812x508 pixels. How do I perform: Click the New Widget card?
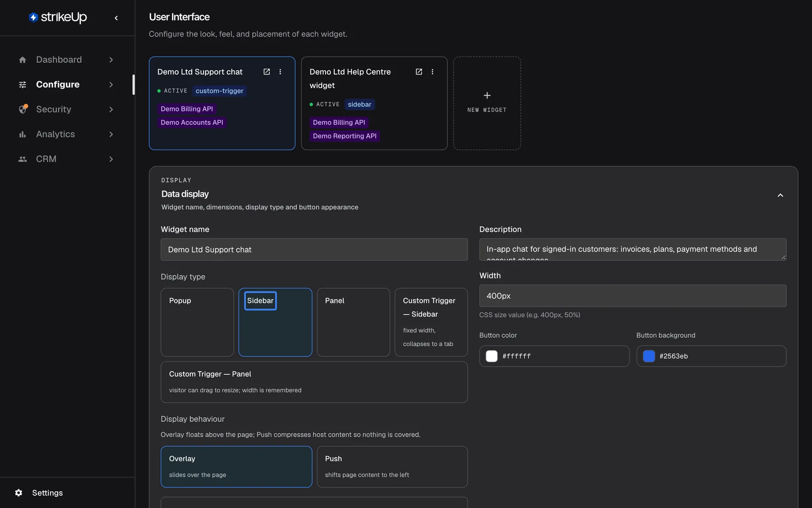[x=487, y=103]
